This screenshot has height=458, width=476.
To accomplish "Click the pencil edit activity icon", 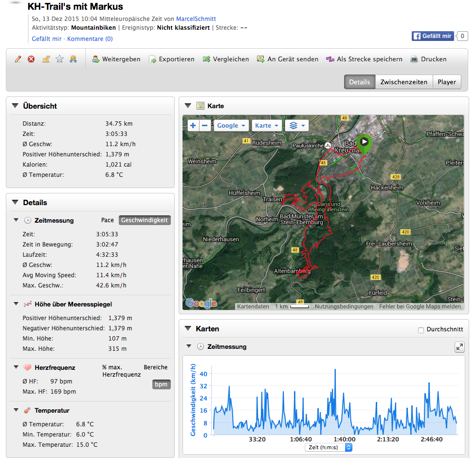I will click(x=18, y=59).
